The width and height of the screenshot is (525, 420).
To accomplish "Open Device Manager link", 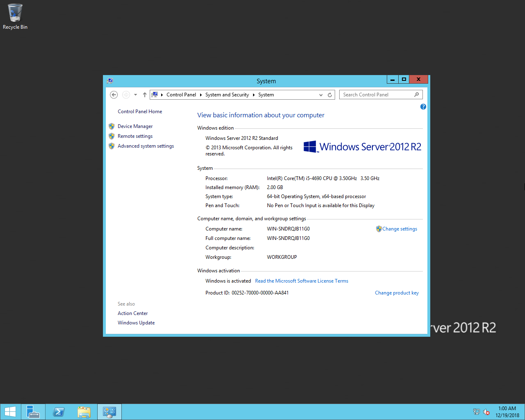I will pos(135,126).
